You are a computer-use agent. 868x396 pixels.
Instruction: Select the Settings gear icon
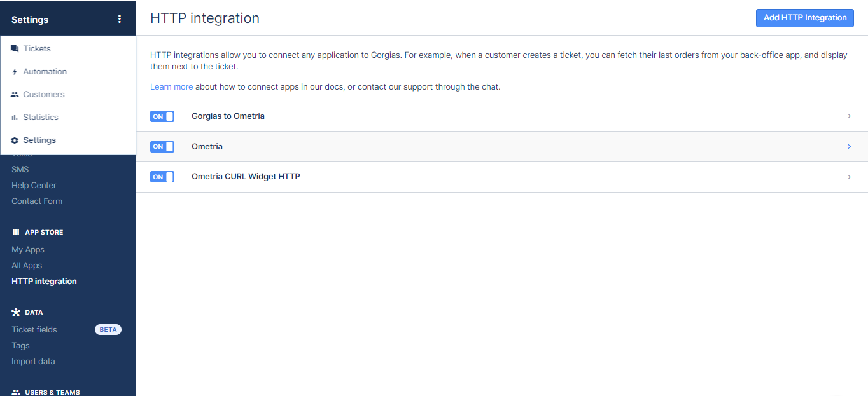point(14,139)
